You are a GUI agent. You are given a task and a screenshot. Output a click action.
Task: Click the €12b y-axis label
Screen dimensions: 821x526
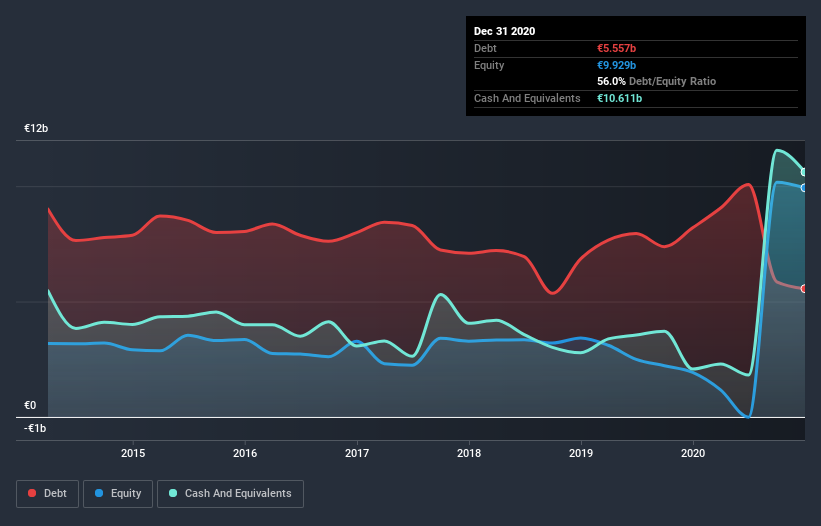[x=36, y=128]
